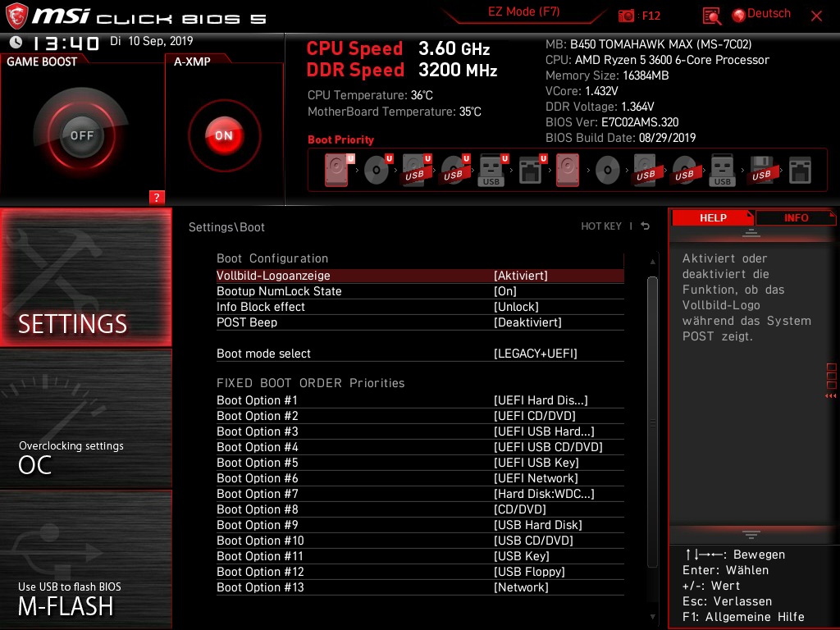Click the red arrows on right edge

[830, 396]
